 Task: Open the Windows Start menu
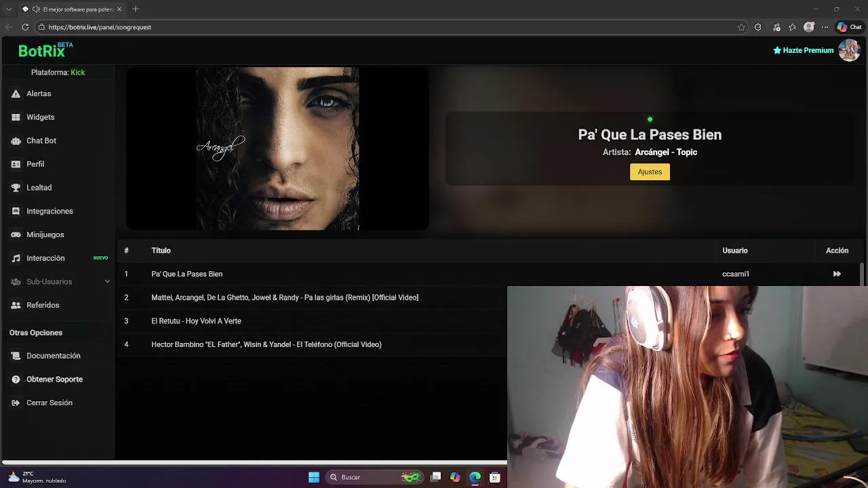point(313,477)
